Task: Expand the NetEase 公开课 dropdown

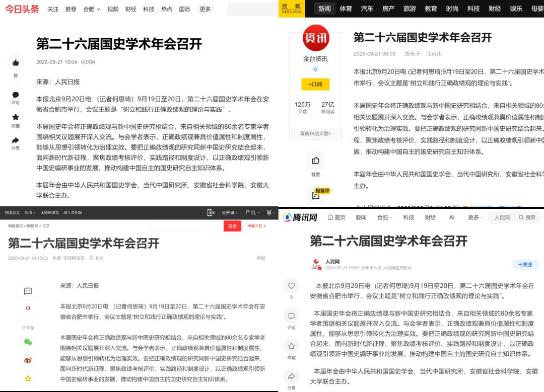Action: coord(230,212)
